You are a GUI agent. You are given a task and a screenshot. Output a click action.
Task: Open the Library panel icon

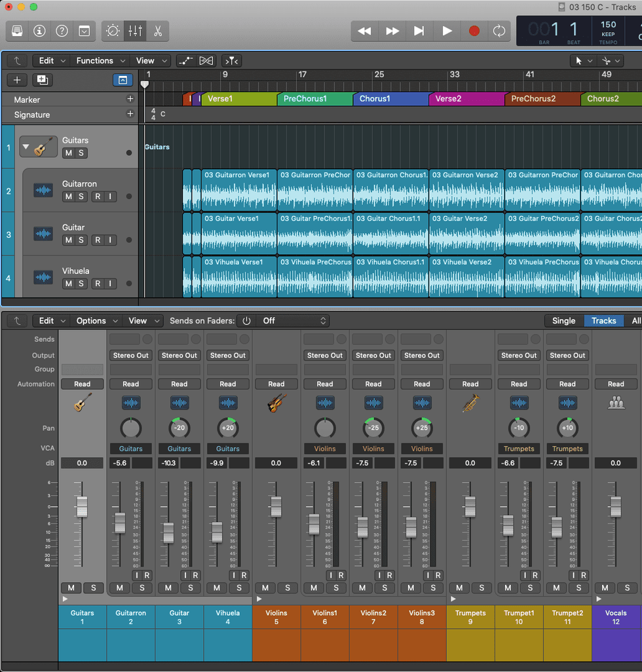(17, 31)
